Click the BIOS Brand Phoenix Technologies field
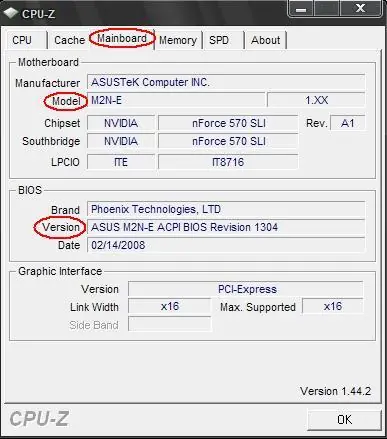Viewport: 387px width, 439px height. [x=226, y=209]
